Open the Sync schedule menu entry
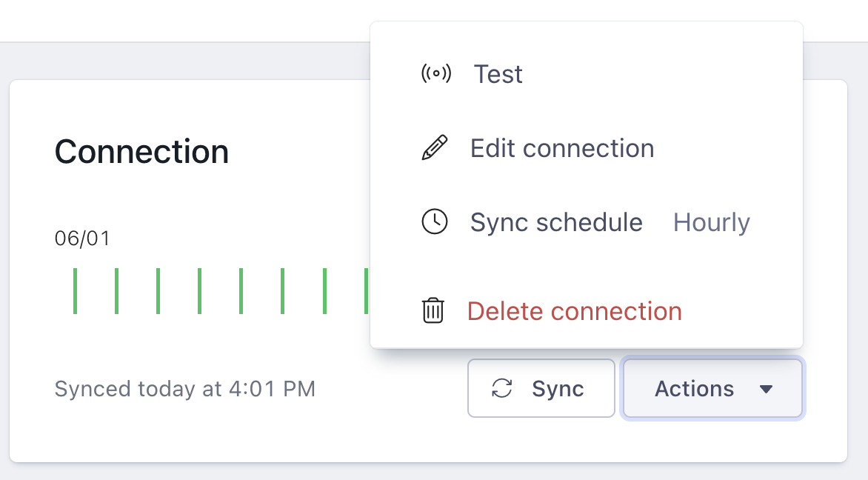The image size is (868, 480). (556, 222)
